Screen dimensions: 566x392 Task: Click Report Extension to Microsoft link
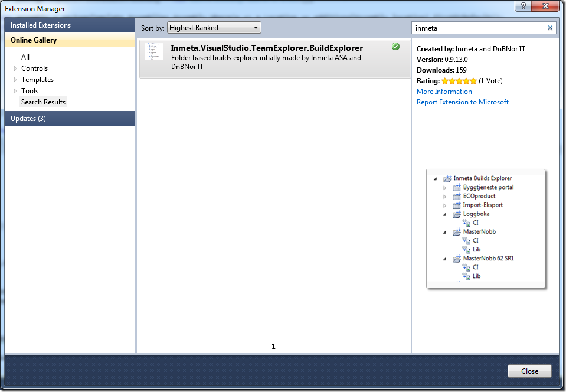pyautogui.click(x=462, y=102)
